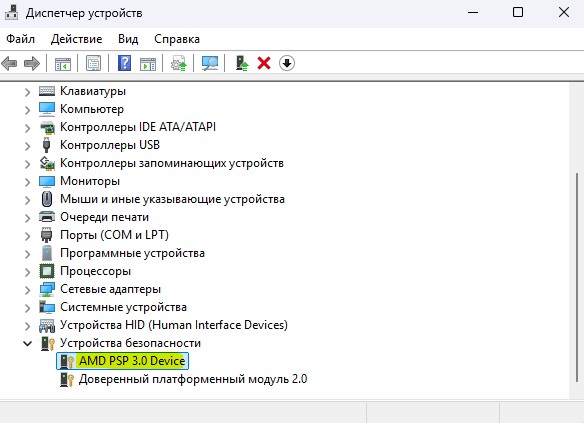Open the Справка menu
The width and height of the screenshot is (584, 423).
coord(177,39)
